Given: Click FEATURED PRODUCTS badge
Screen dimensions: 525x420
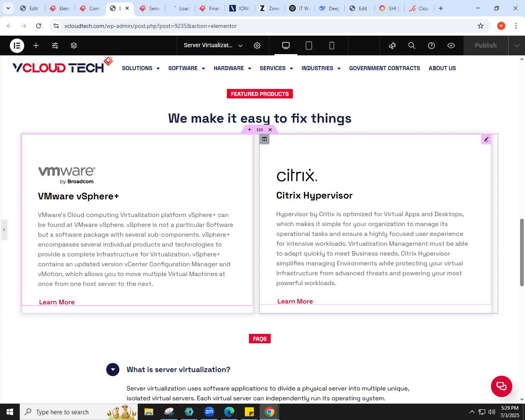Looking at the screenshot, I should (260, 94).
